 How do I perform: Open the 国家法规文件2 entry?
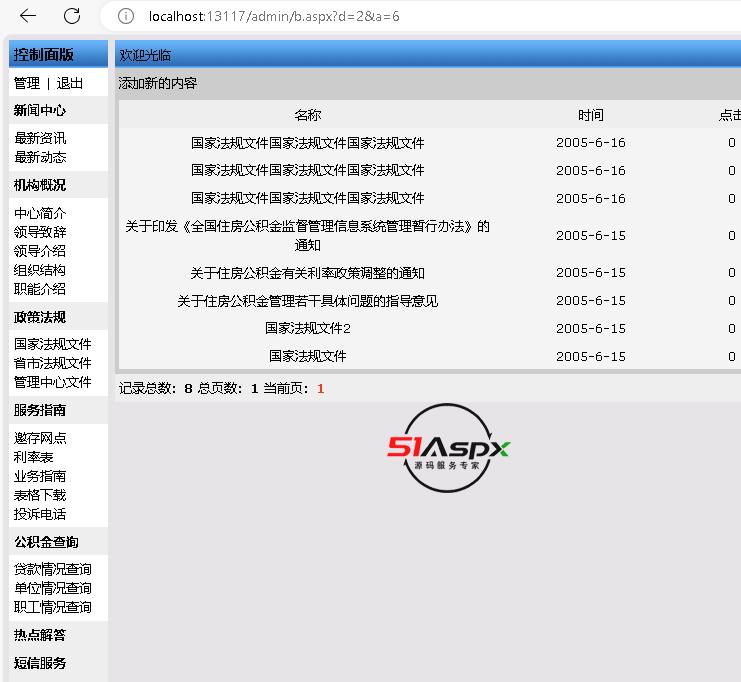(x=307, y=328)
